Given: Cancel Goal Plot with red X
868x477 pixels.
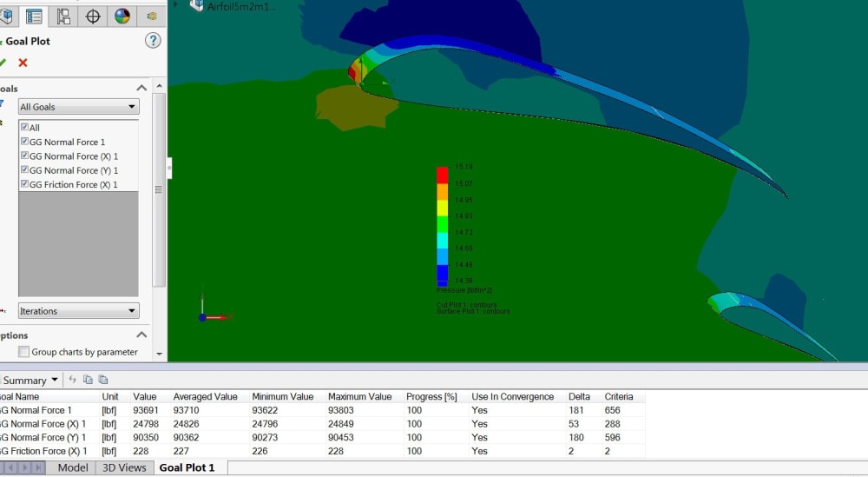Looking at the screenshot, I should (23, 63).
